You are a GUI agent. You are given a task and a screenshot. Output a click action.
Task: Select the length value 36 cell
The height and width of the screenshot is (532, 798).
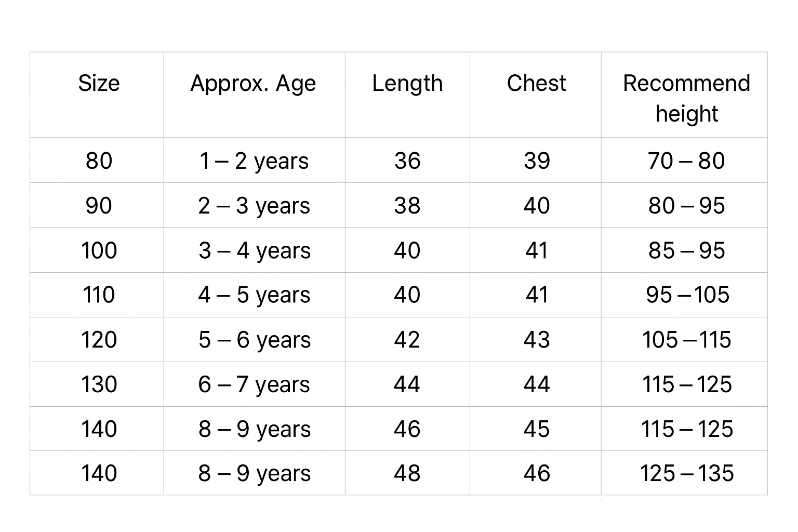click(x=407, y=161)
